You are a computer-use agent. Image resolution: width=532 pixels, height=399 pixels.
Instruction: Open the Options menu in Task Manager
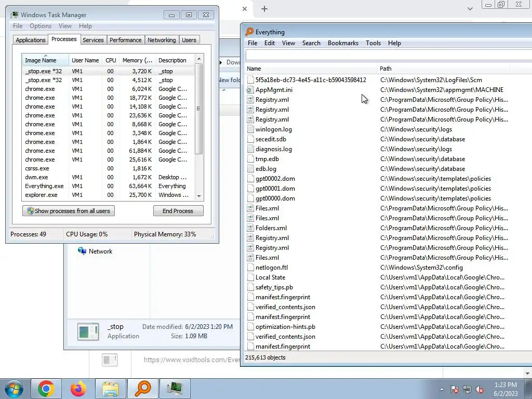pyautogui.click(x=41, y=26)
